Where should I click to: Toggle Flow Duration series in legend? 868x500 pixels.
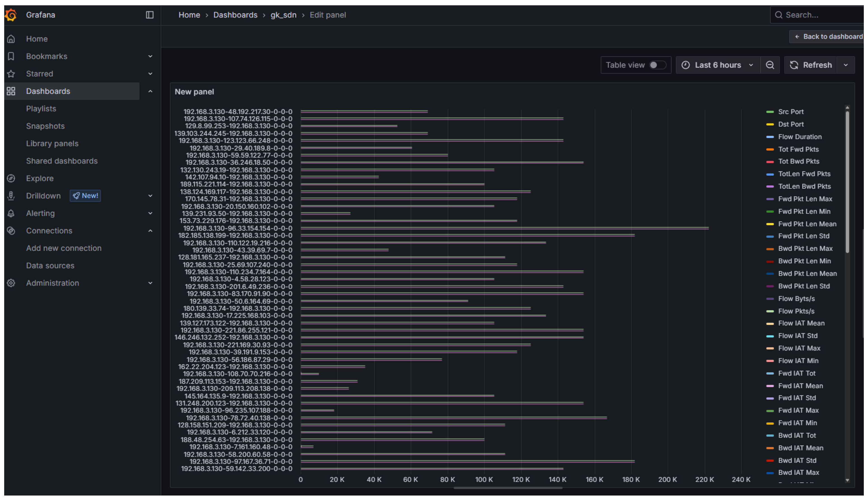point(799,137)
